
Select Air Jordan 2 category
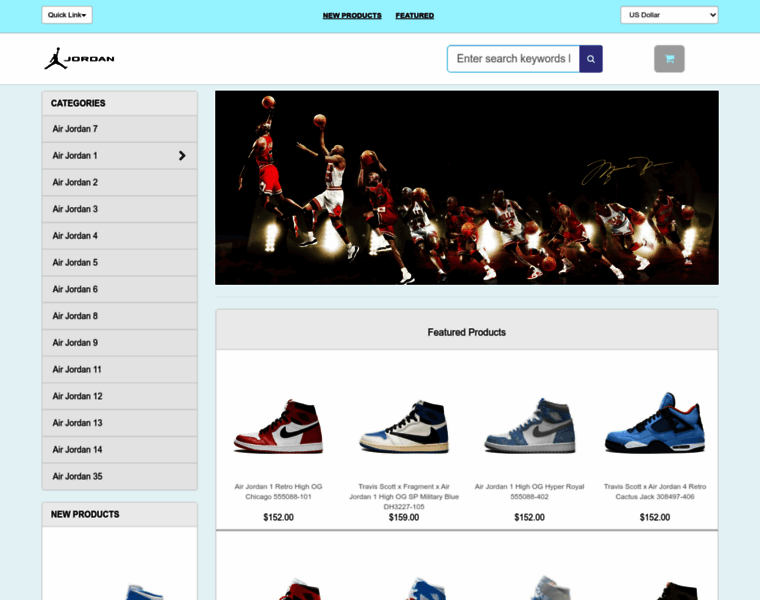point(119,182)
